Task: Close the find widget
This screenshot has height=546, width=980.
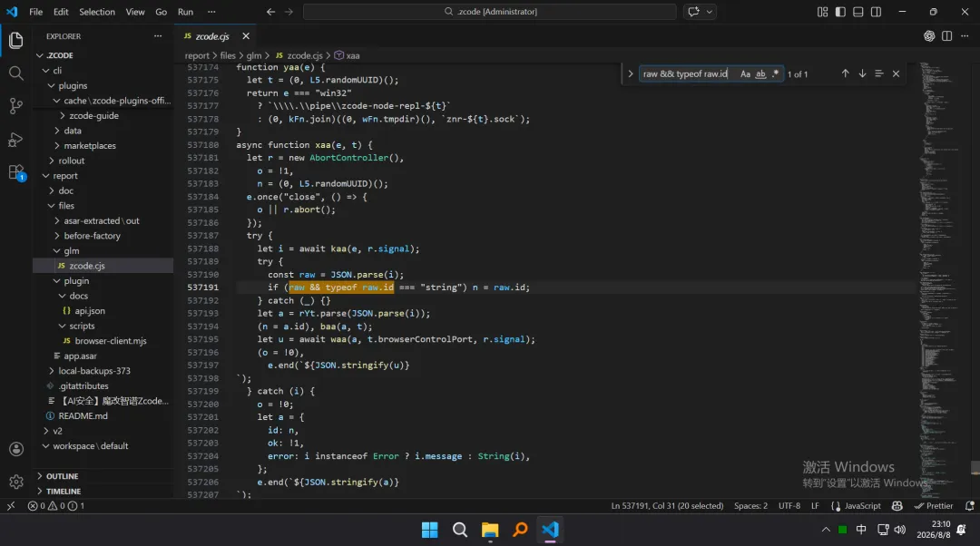Action: click(896, 73)
